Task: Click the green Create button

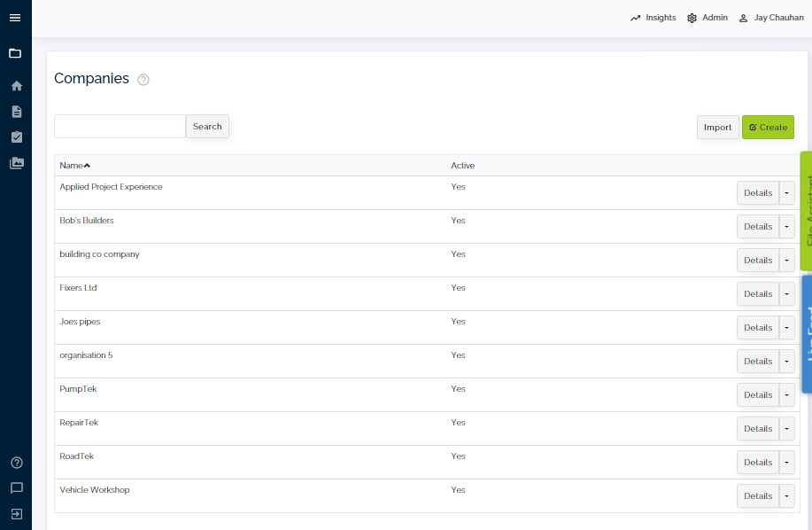Action: (767, 127)
